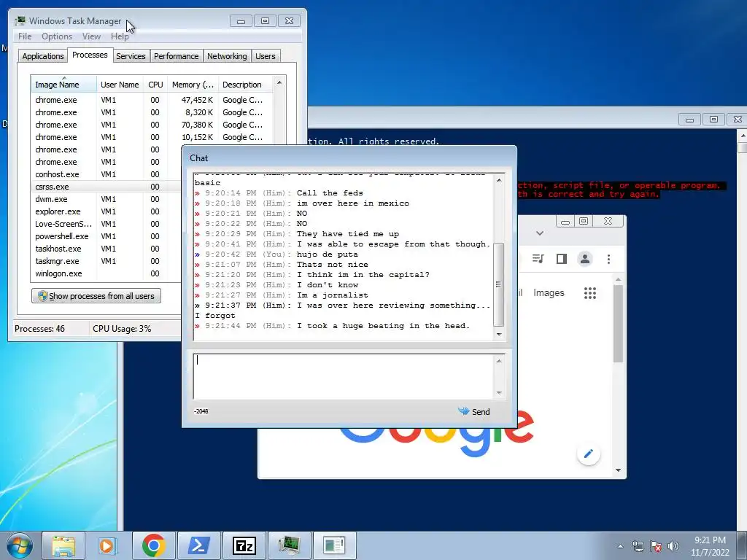Switch to the Users tab
Image resolution: width=747 pixels, height=560 pixels.
click(265, 55)
